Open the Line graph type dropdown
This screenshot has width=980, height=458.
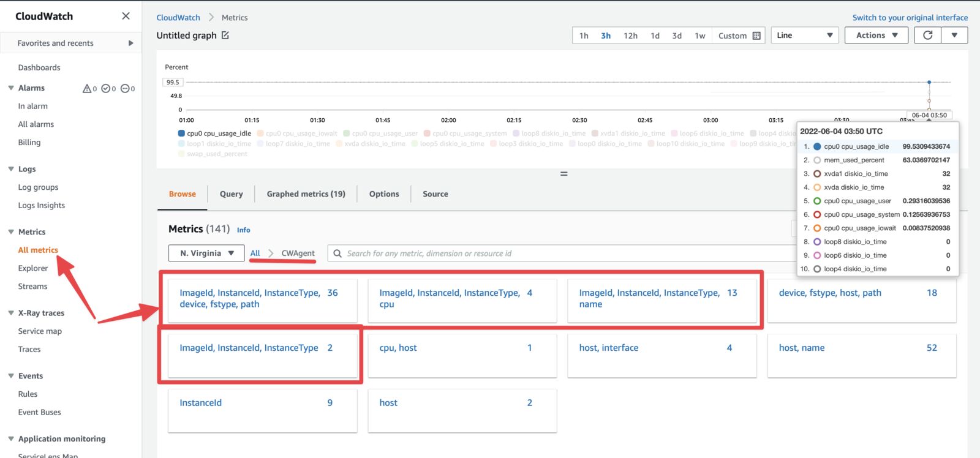coord(805,36)
